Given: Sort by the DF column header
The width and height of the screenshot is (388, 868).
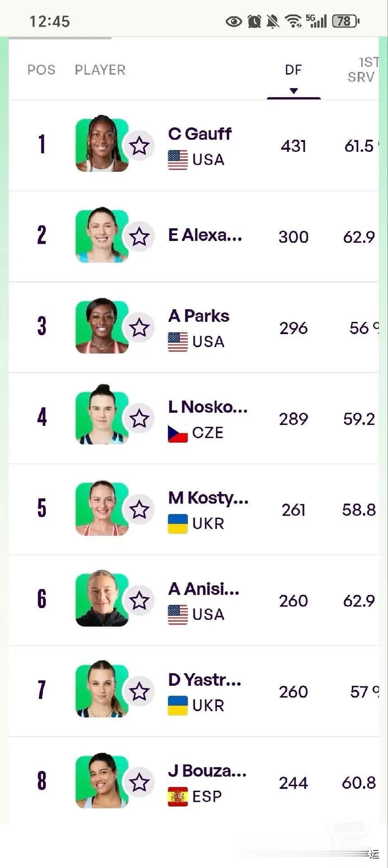Looking at the screenshot, I should click(x=293, y=70).
